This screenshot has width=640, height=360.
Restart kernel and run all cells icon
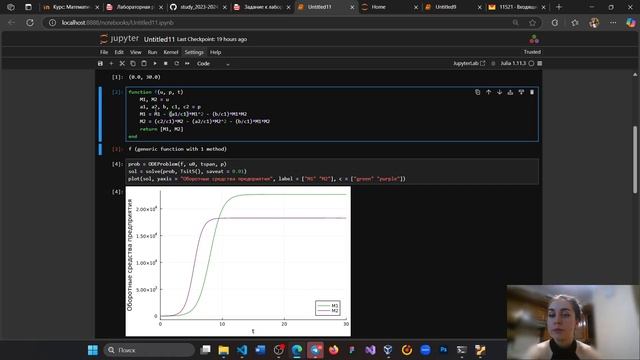coord(187,64)
